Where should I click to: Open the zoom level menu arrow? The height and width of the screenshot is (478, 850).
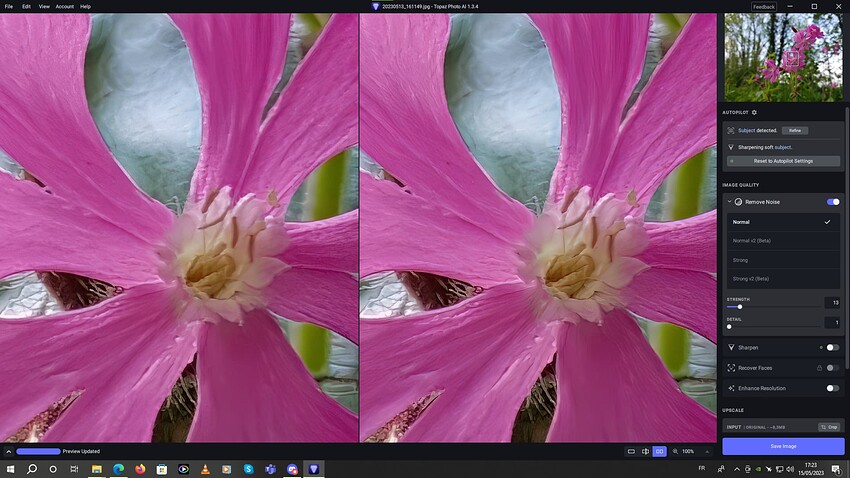click(706, 451)
